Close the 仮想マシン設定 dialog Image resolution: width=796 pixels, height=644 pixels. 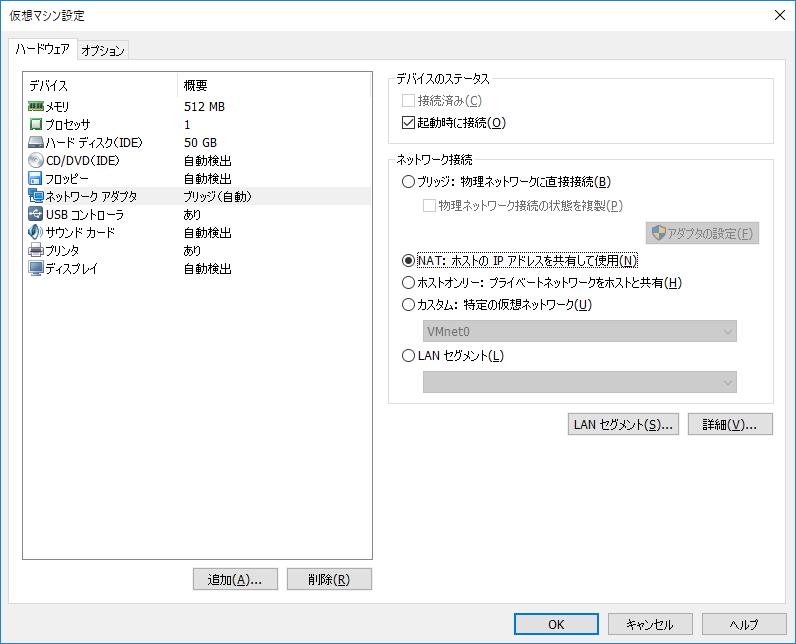(x=780, y=15)
